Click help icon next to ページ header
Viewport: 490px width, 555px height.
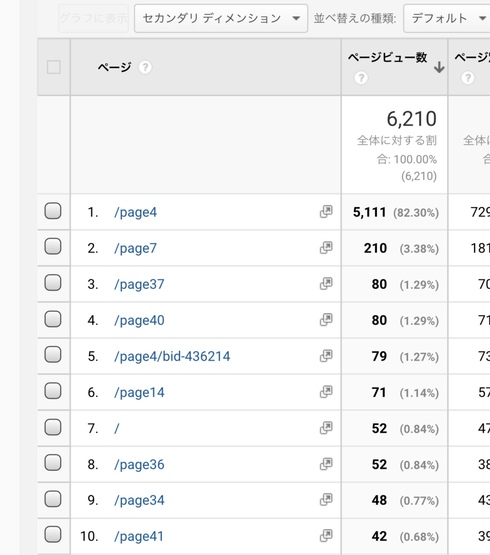[x=145, y=67]
